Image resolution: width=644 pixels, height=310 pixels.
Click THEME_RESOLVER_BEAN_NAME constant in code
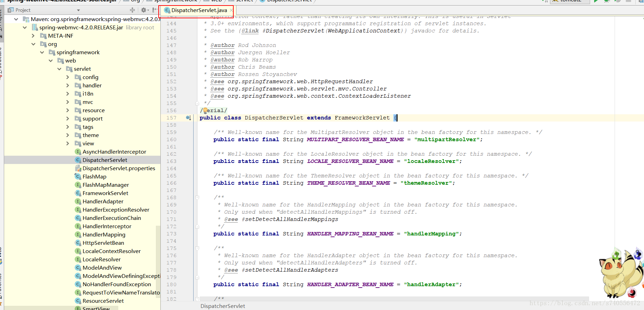(x=348, y=183)
